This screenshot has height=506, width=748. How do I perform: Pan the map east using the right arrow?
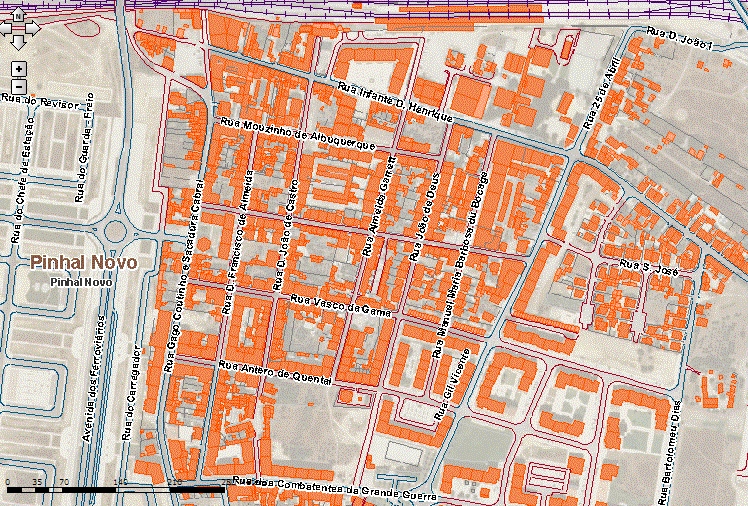click(x=33, y=30)
